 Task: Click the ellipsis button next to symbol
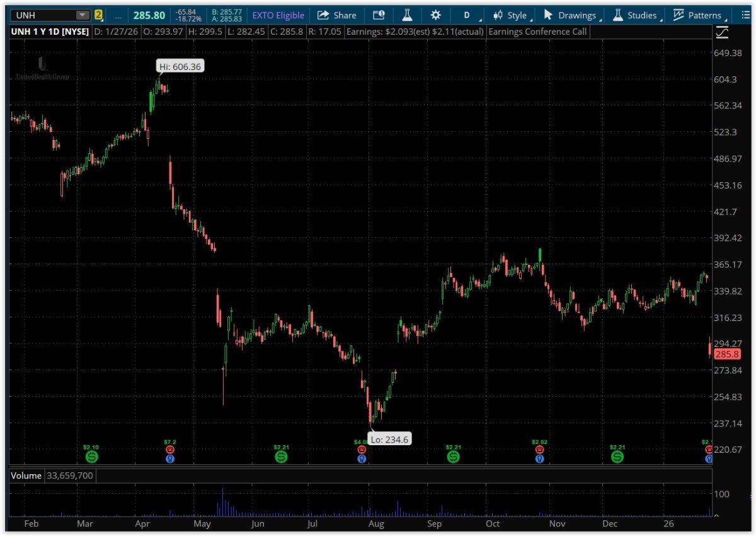pos(118,15)
